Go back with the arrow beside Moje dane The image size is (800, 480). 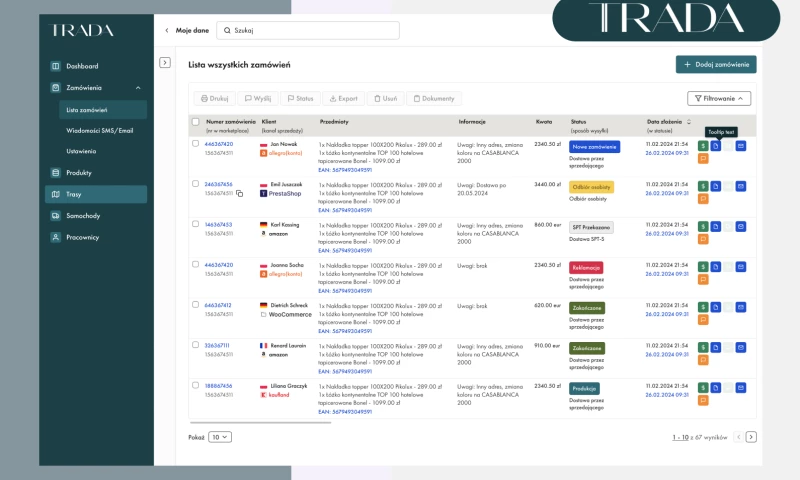167,30
